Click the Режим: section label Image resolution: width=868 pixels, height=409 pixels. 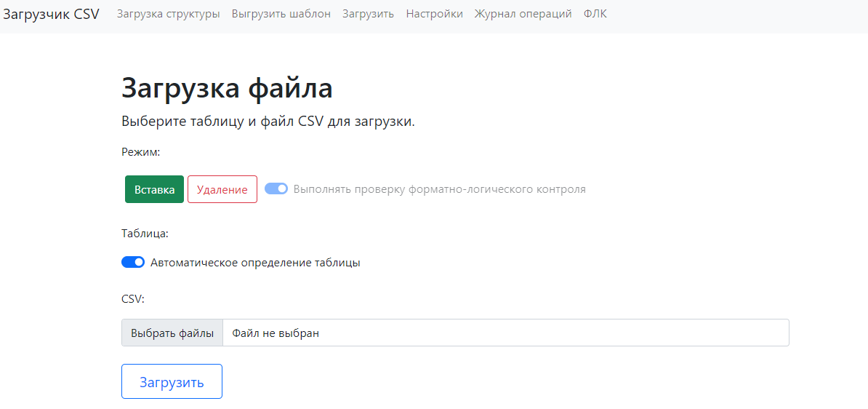140,152
